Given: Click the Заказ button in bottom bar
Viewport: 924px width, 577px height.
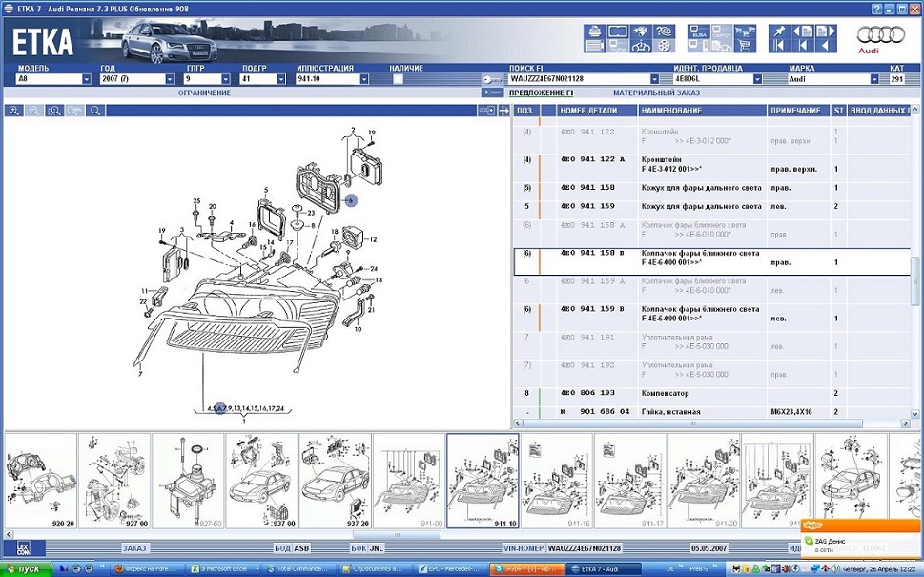Looking at the screenshot, I should tap(134, 548).
